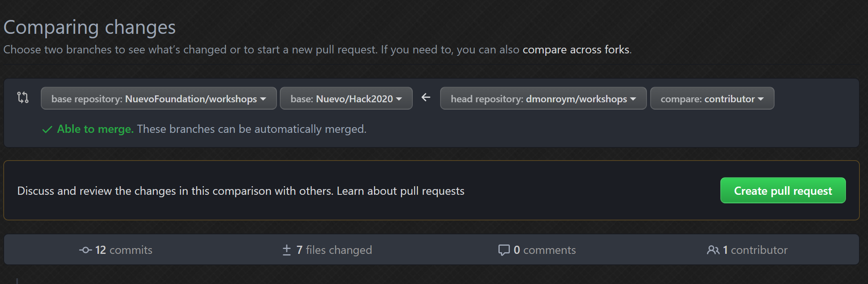
Task: Click the Comparing changes page heading
Action: (x=90, y=26)
